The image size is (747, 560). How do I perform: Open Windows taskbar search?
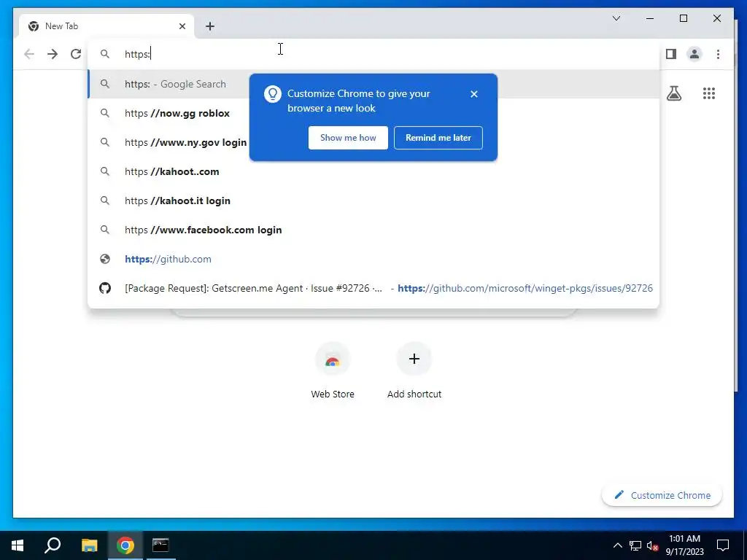[x=53, y=545]
